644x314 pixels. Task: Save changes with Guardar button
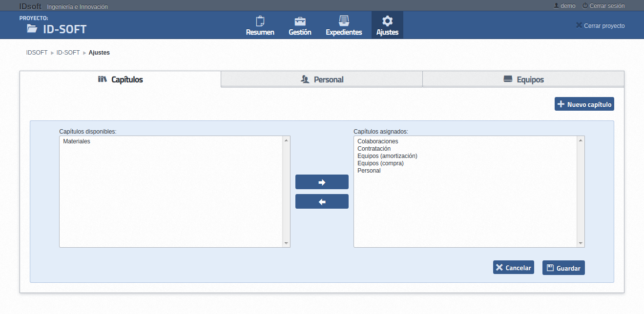click(x=563, y=268)
